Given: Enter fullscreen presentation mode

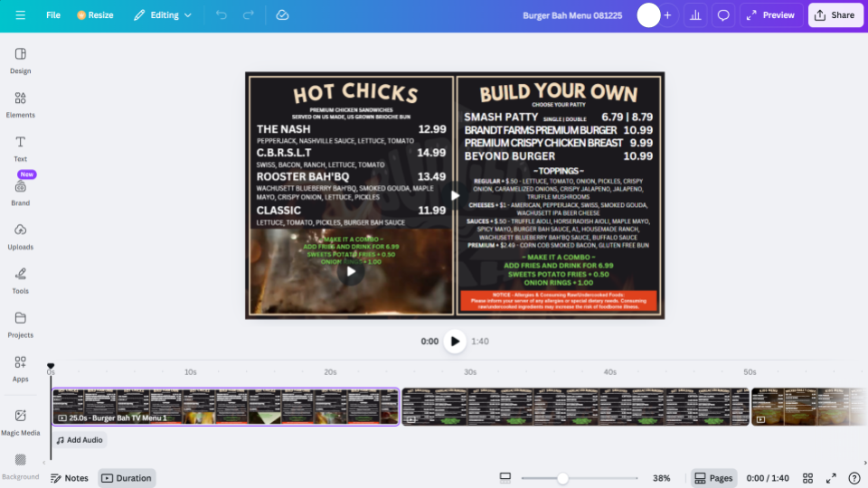Looking at the screenshot, I should click(831, 478).
